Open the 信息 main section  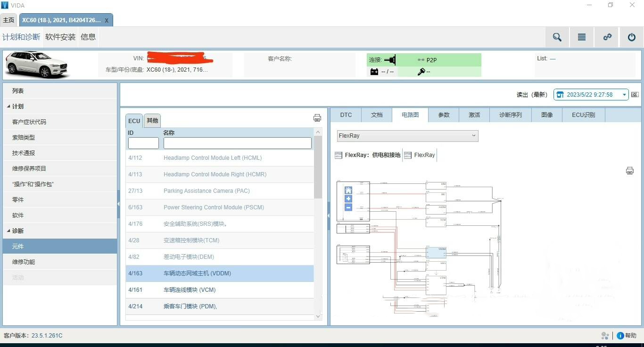click(88, 37)
